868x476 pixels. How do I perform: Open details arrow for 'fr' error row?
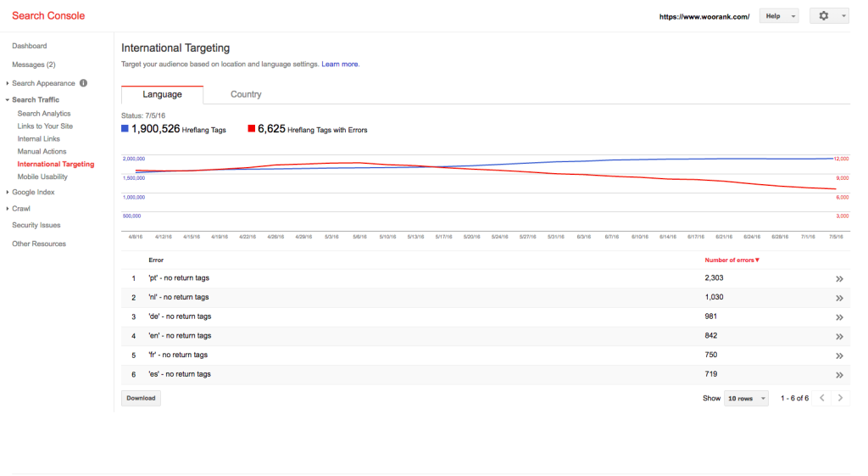tap(839, 356)
